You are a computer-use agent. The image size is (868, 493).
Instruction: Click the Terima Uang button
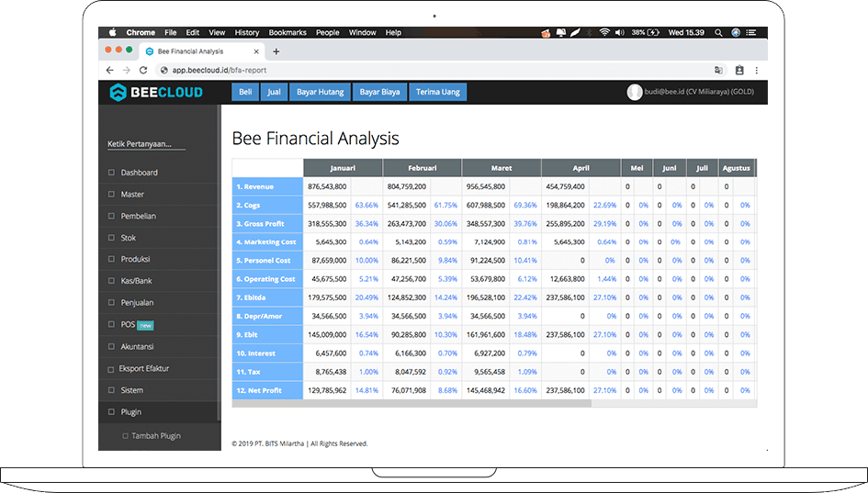438,92
